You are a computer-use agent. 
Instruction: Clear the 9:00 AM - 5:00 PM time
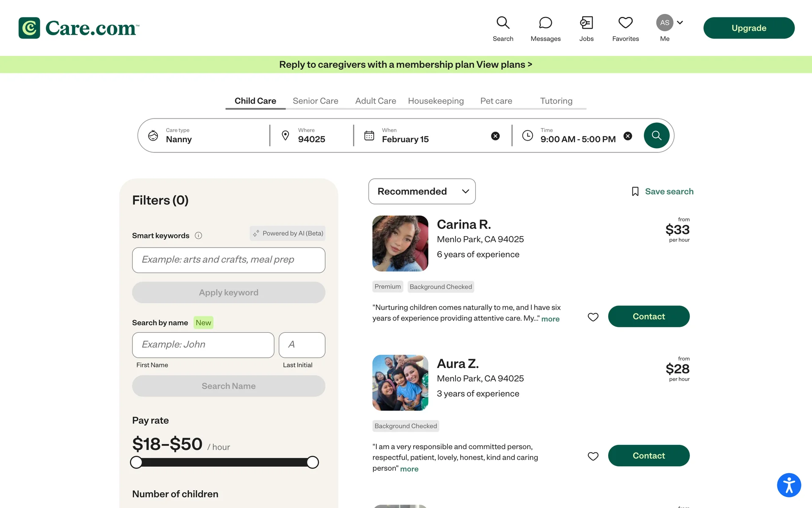click(x=628, y=136)
